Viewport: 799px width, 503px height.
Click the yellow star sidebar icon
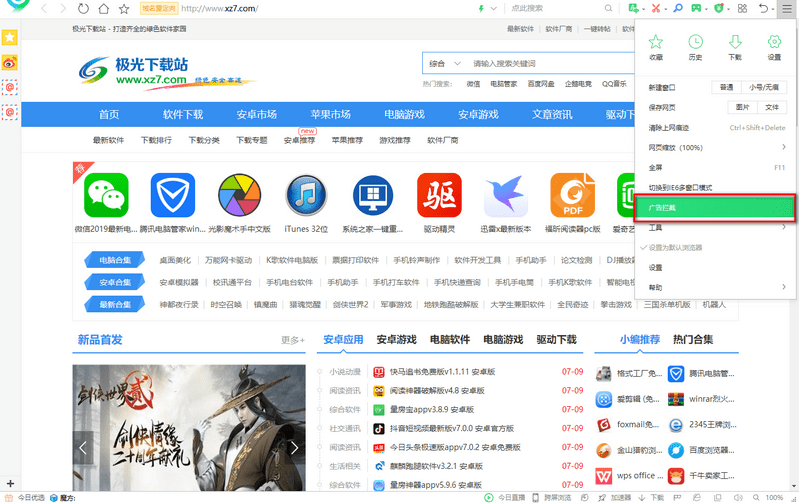pos(10,37)
